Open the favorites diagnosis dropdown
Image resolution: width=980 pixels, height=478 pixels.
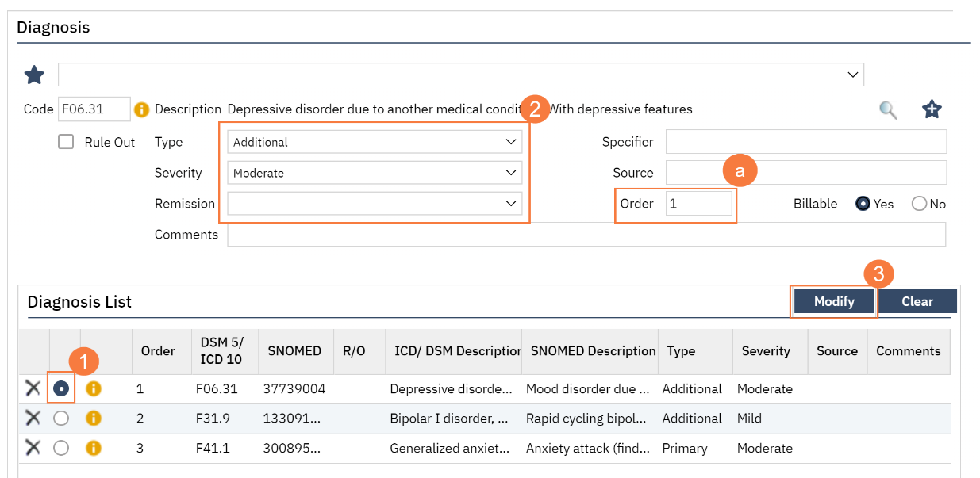click(461, 75)
